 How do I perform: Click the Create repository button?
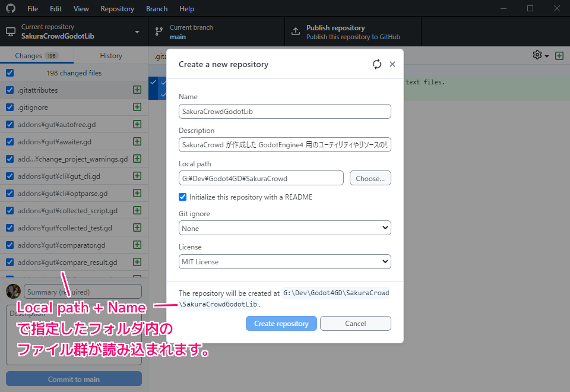tap(281, 323)
